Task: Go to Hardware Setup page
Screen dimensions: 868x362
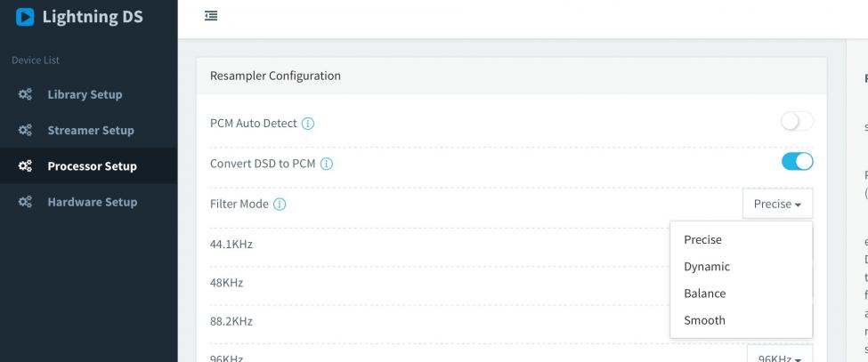Action: tap(92, 202)
